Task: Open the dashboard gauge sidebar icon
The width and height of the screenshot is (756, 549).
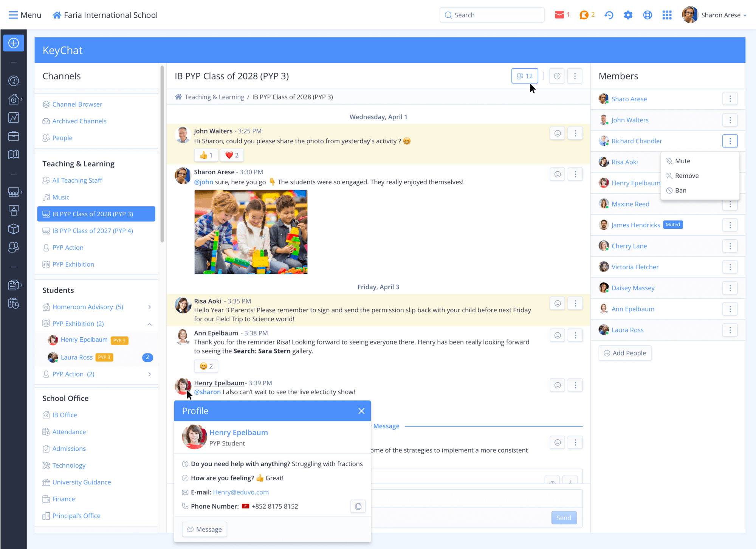Action: (x=14, y=81)
